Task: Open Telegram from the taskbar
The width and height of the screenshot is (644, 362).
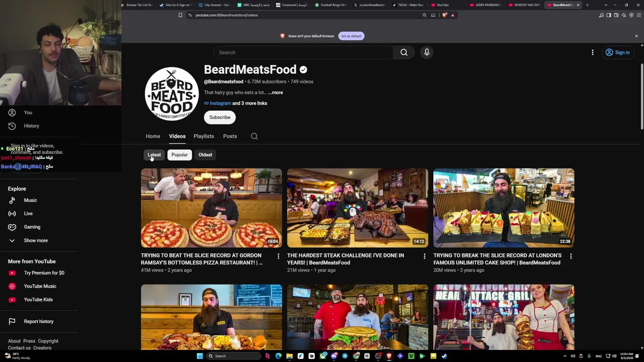Action: pos(345,356)
